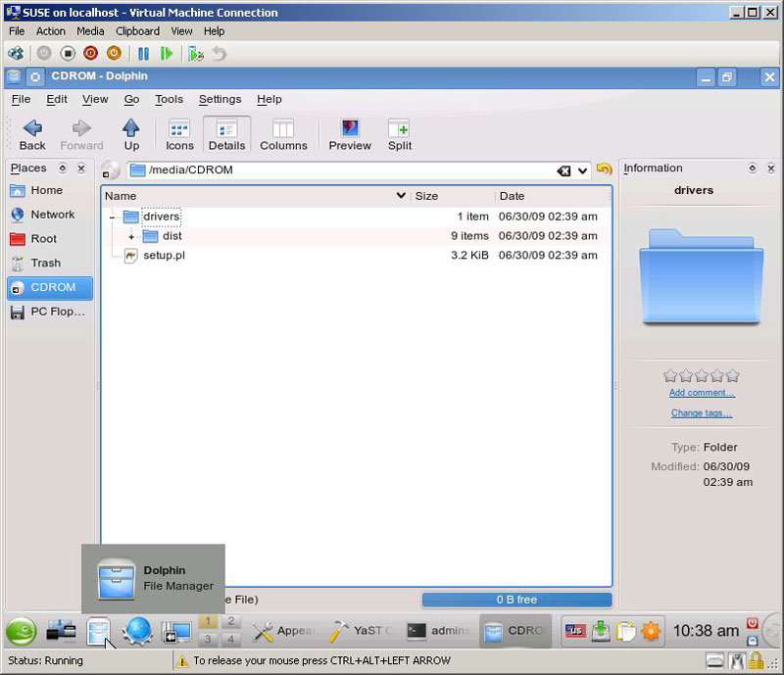784x675 pixels.
Task: Select Network in Places panel
Action: tap(50, 215)
